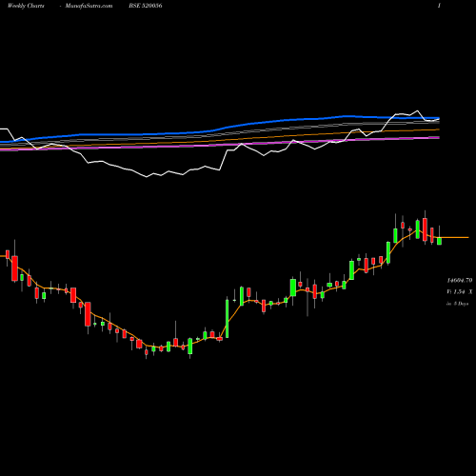Image resolution: width=476 pixels, height=476 pixels.
Task: Click the 'V: 1.54 X' volume text
Action: 460,291
